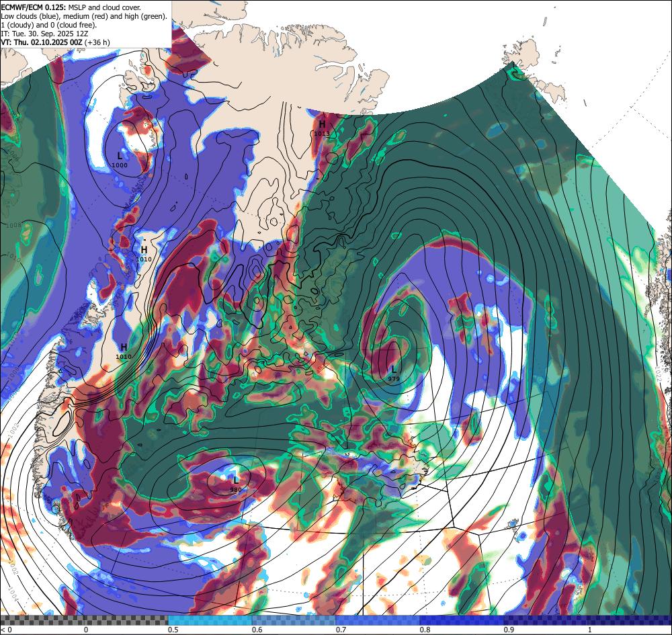Select the low pressure center labeled L 980
Image resolution: width=672 pixels, height=635 pixels.
pyautogui.click(x=236, y=484)
